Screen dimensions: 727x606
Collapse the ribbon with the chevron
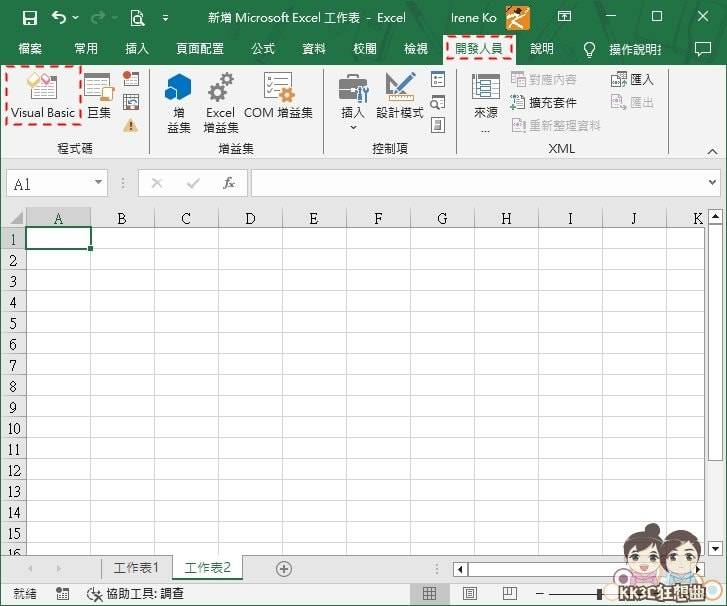[712, 152]
